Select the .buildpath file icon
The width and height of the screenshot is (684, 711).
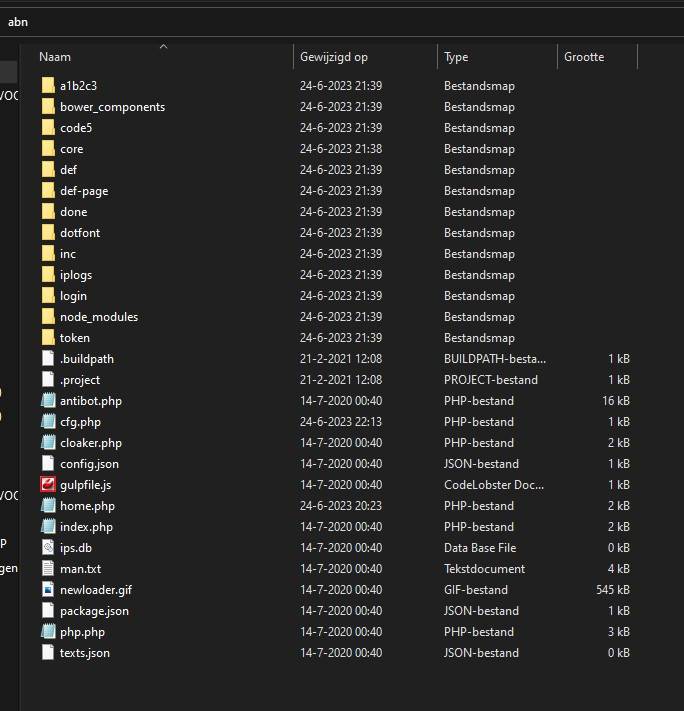(48, 359)
